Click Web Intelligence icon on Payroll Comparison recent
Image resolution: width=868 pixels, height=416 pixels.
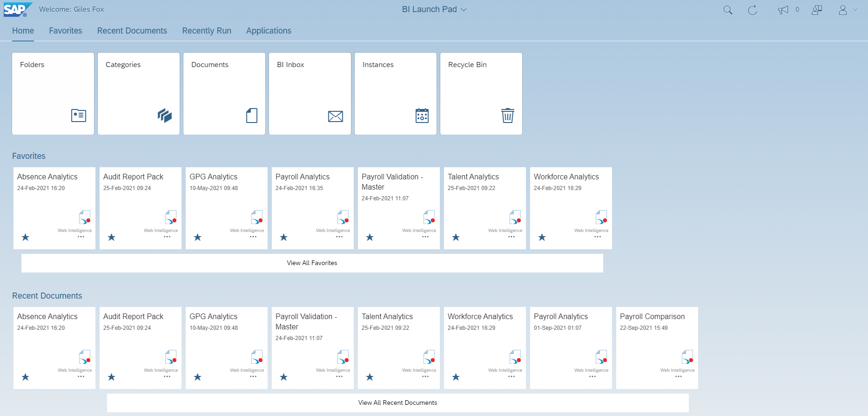(687, 357)
